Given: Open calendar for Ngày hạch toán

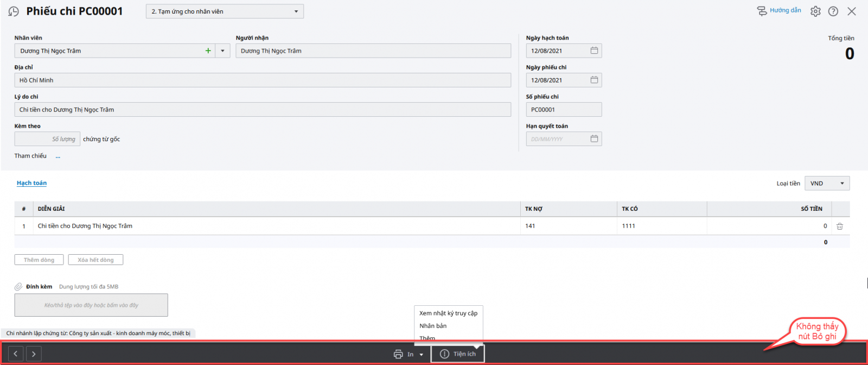Looking at the screenshot, I should (x=594, y=51).
